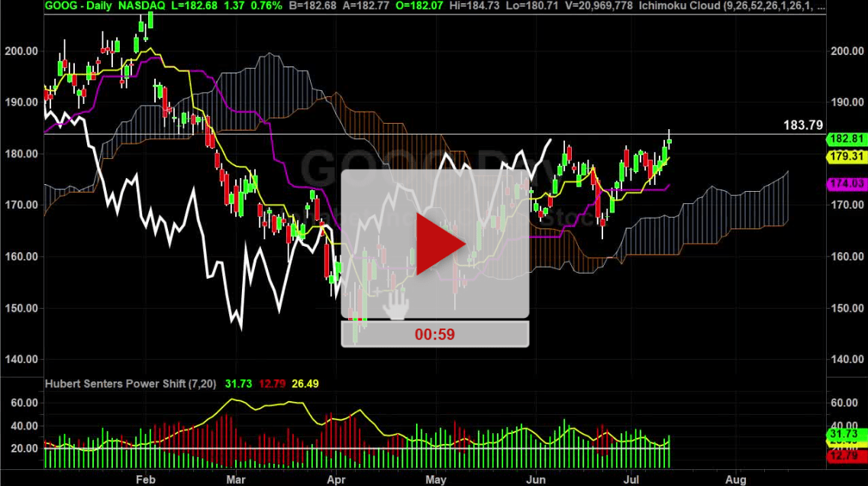Click the May label on the time axis
The width and height of the screenshot is (868, 486).
436,479
